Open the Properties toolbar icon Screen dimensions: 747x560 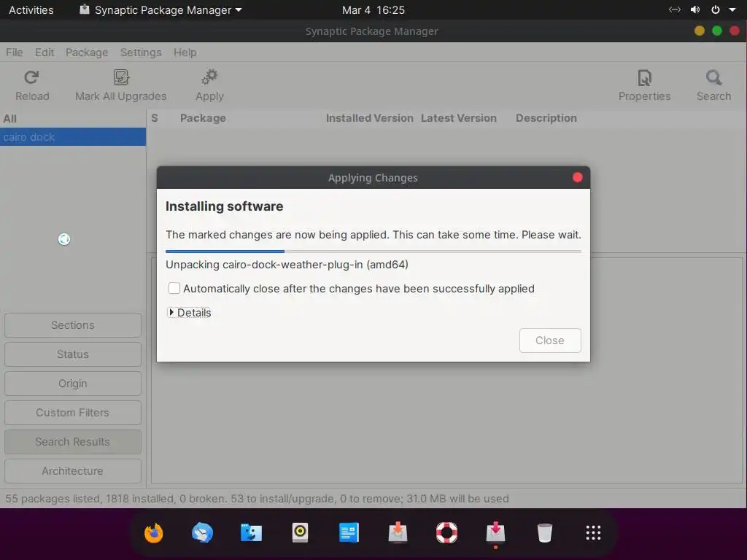(x=644, y=77)
